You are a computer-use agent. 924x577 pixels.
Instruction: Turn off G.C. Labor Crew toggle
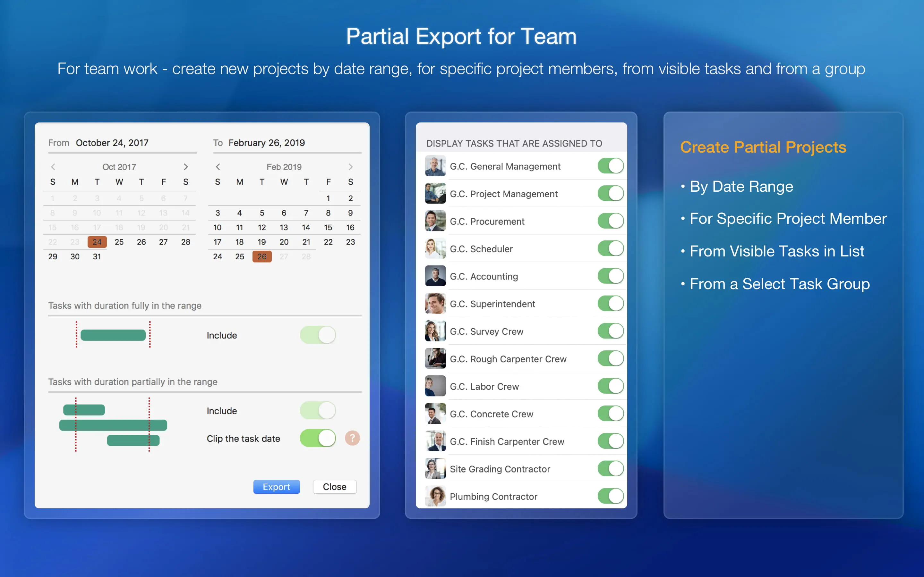pyautogui.click(x=610, y=386)
